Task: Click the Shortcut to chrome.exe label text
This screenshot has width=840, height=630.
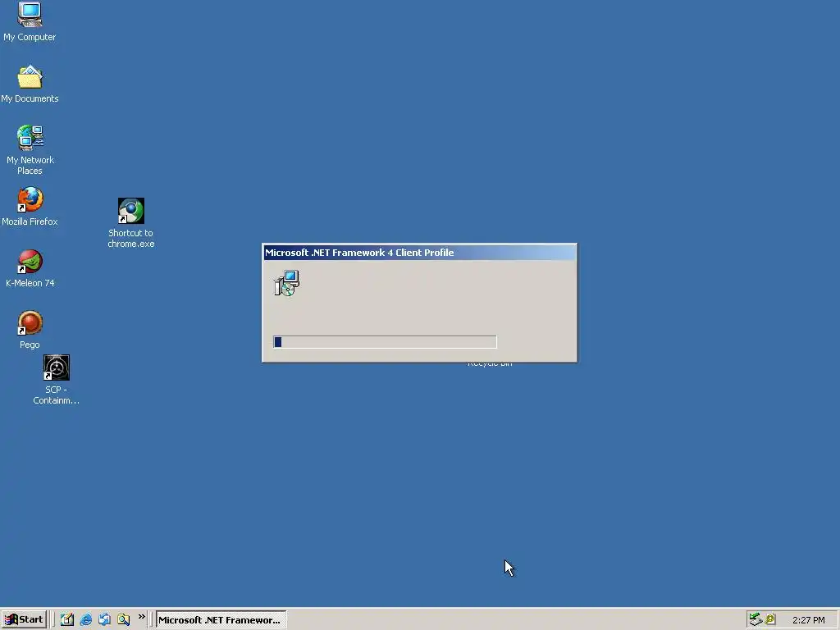Action: point(130,239)
